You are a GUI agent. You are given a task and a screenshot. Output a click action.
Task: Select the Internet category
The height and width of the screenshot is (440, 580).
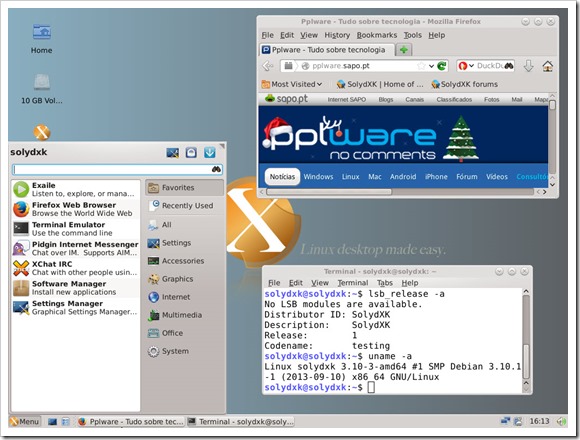tap(185, 297)
